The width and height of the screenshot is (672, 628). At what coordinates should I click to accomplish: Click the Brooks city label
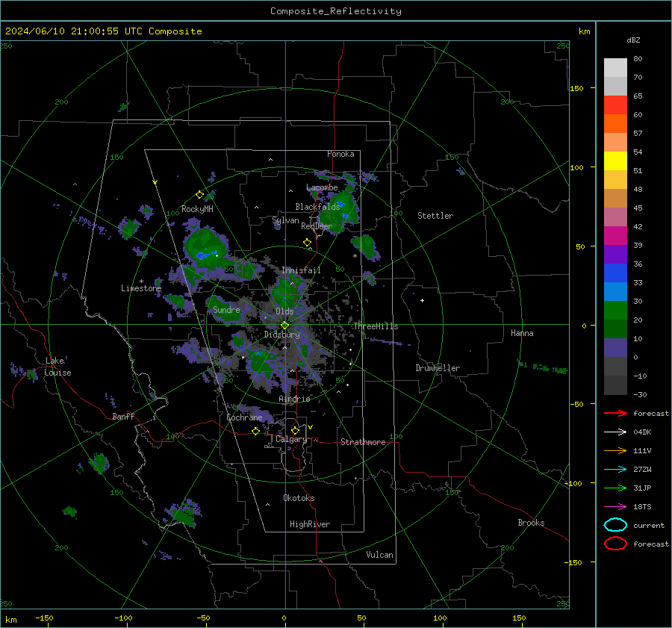[x=531, y=523]
